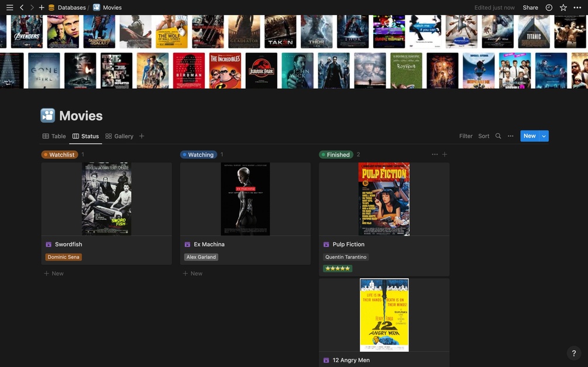Add a new card under Watching
The width and height of the screenshot is (588, 367).
192,273
